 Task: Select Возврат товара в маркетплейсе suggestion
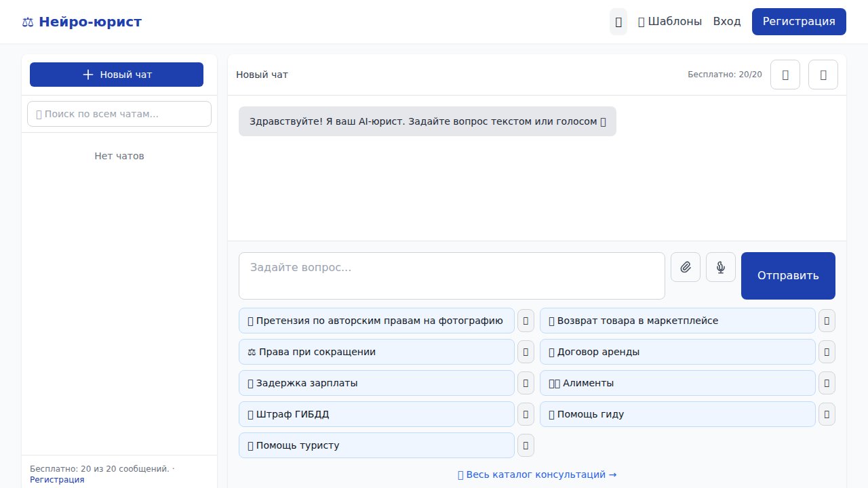tap(677, 321)
